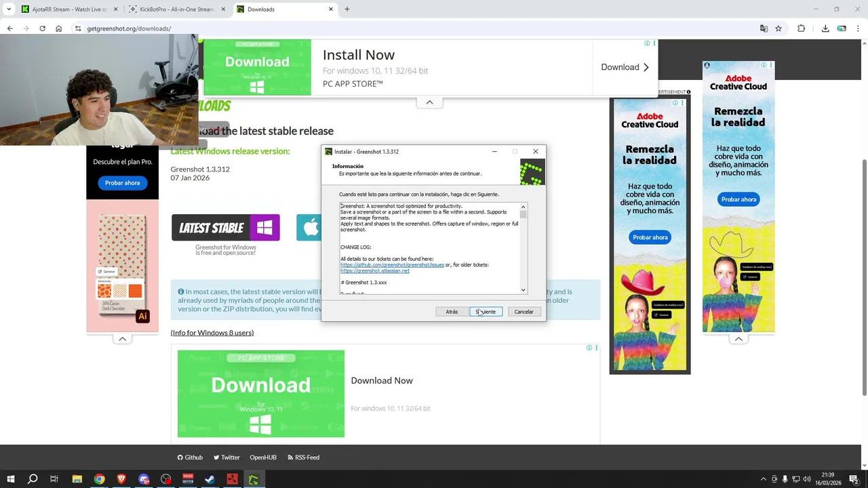This screenshot has height=488, width=868.
Task: Click the Apple download icon button
Action: 309,228
